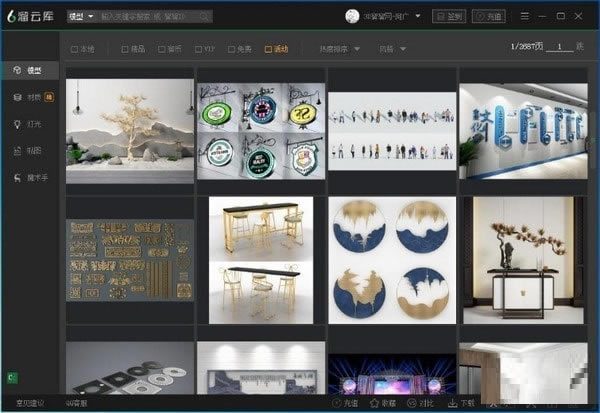Select the blue-gold round wall art thumbnail
The height and width of the screenshot is (413, 600).
pyautogui.click(x=392, y=260)
